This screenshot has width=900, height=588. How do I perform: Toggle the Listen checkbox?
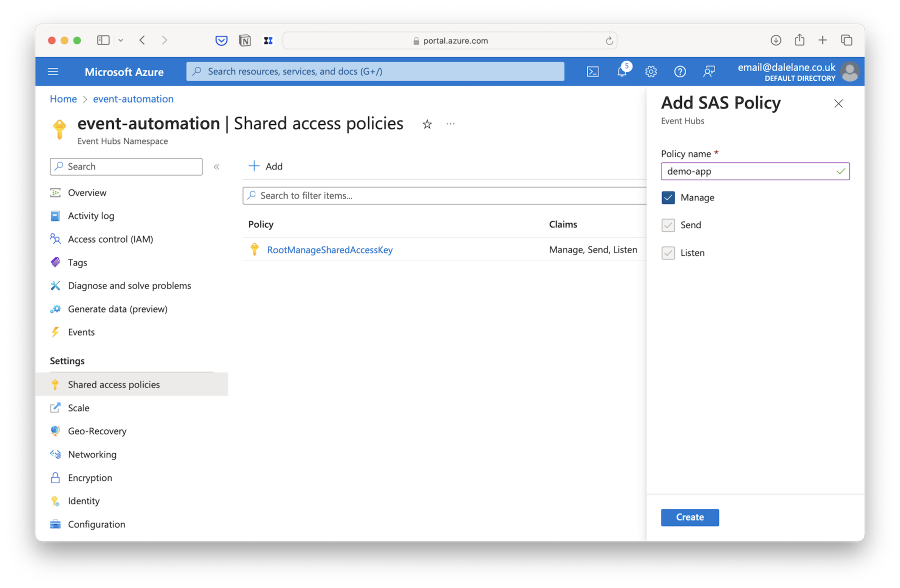[668, 253]
